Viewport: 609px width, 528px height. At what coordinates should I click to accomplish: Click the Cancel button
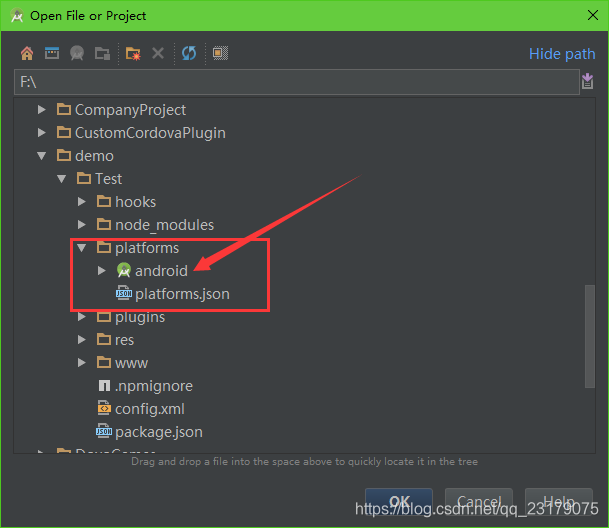[x=478, y=502]
